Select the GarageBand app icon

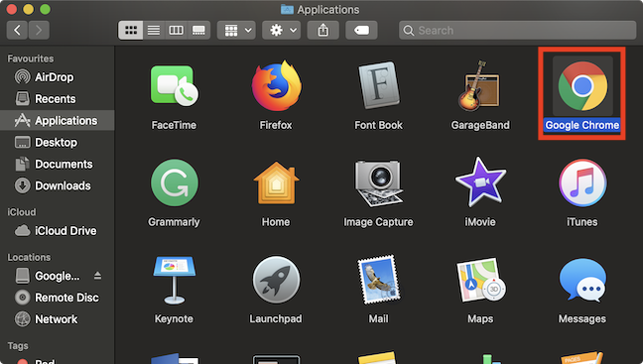coord(479,85)
